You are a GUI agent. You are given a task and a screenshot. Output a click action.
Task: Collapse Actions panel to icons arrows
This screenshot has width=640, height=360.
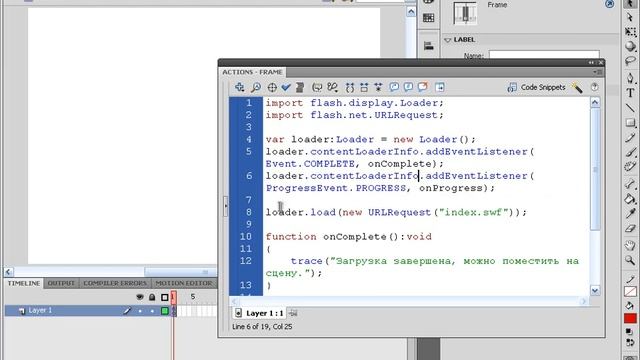[591, 62]
